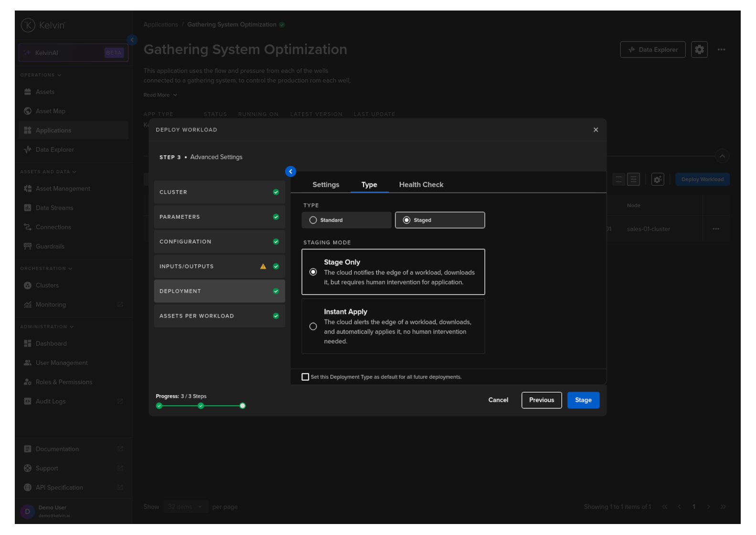This screenshot has height=535, width=756.
Task: Click the KelvinAI sparkle icon
Action: (27, 53)
